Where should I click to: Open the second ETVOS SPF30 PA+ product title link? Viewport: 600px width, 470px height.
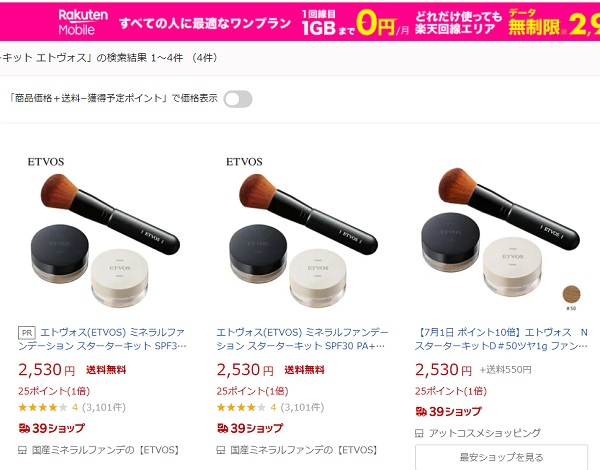tap(302, 339)
